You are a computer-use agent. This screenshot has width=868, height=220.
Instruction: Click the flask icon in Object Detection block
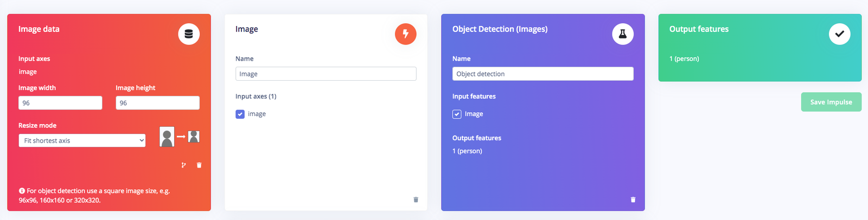(x=623, y=34)
